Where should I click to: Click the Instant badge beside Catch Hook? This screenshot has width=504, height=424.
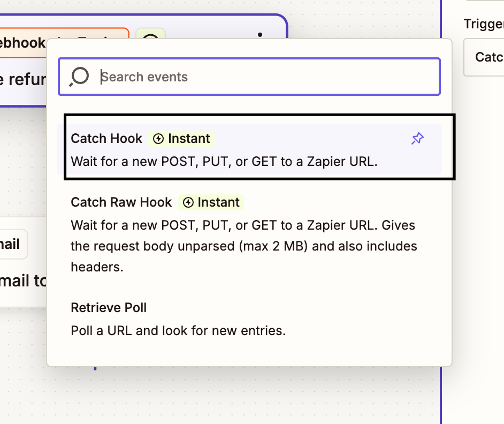[x=181, y=139]
